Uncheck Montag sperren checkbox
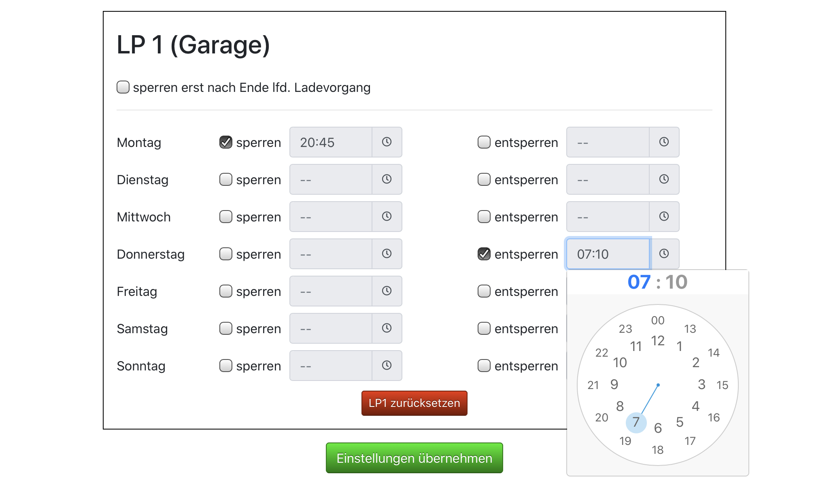Viewport: 829px width, 504px height. [226, 142]
